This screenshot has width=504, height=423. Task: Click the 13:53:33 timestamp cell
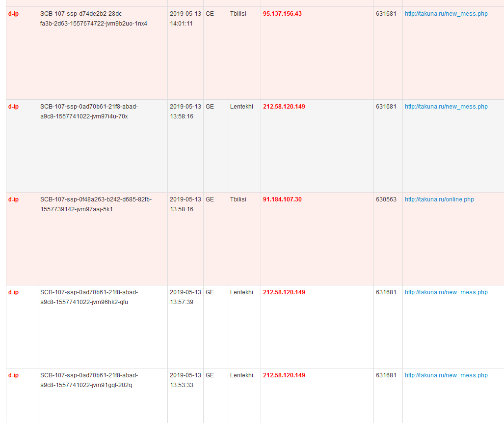(x=185, y=380)
